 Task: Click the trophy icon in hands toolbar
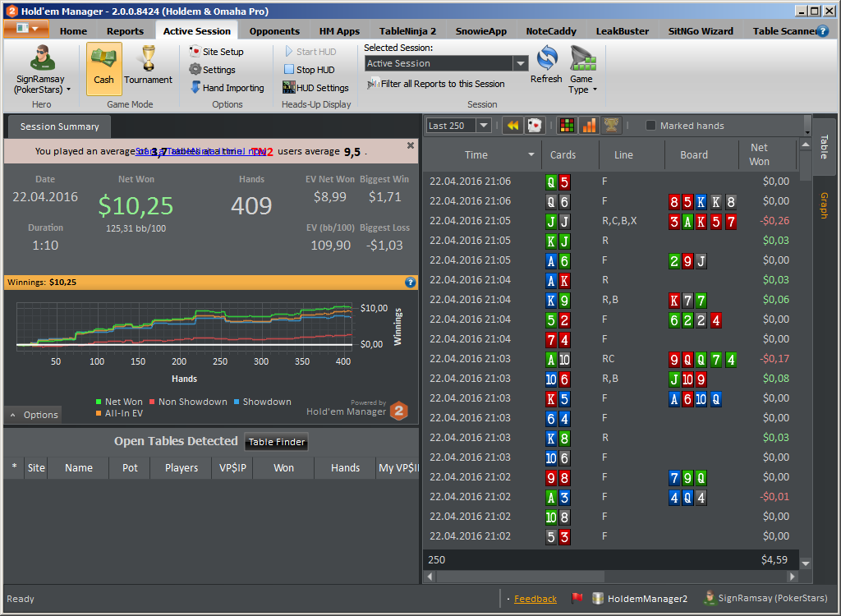[611, 126]
